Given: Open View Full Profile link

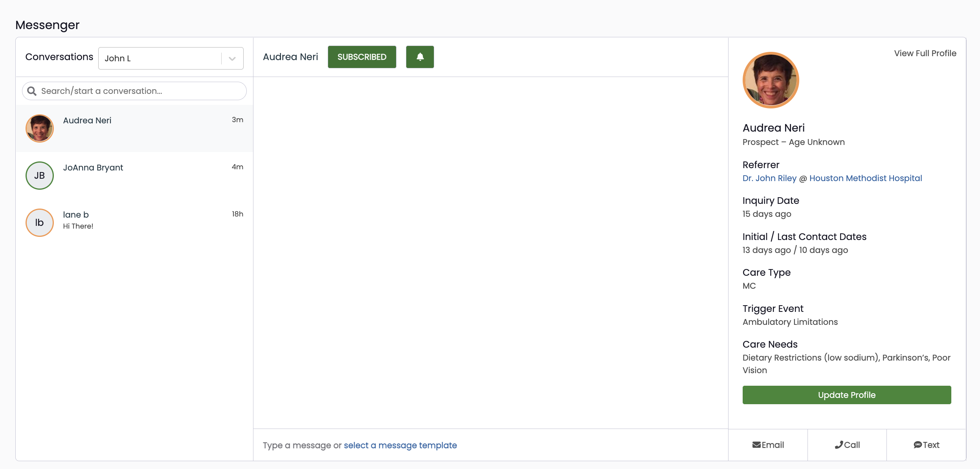Looking at the screenshot, I should pyautogui.click(x=925, y=53).
